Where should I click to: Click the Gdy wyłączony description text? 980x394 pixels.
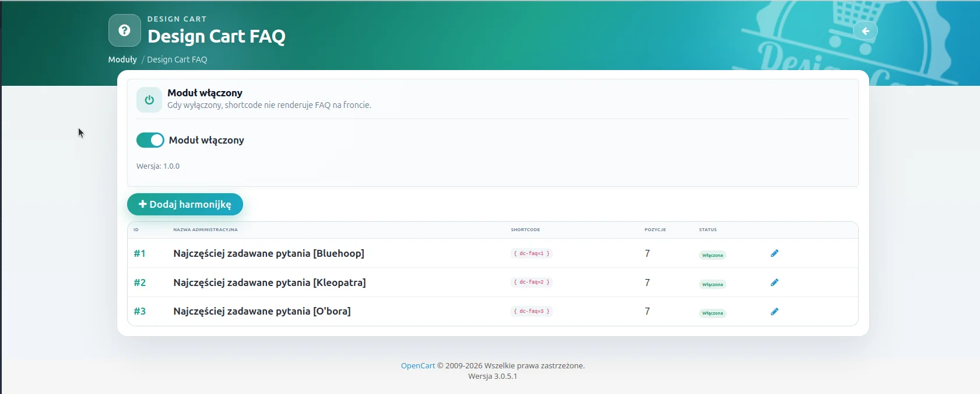click(x=269, y=105)
